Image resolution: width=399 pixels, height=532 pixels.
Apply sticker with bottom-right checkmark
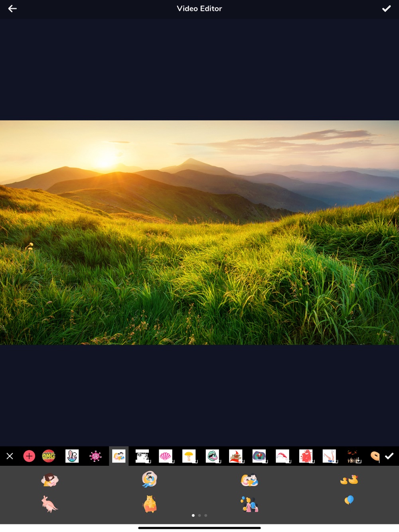tap(389, 456)
